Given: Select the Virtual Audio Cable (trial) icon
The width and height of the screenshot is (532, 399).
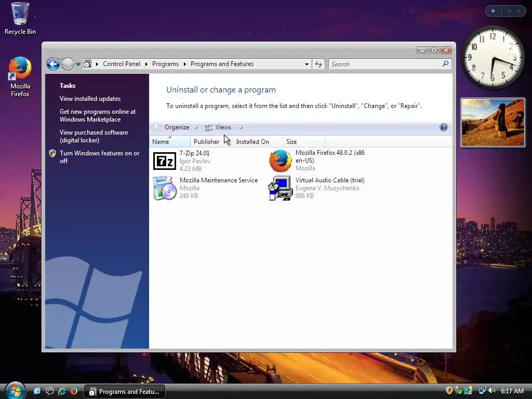Looking at the screenshot, I should click(280, 188).
